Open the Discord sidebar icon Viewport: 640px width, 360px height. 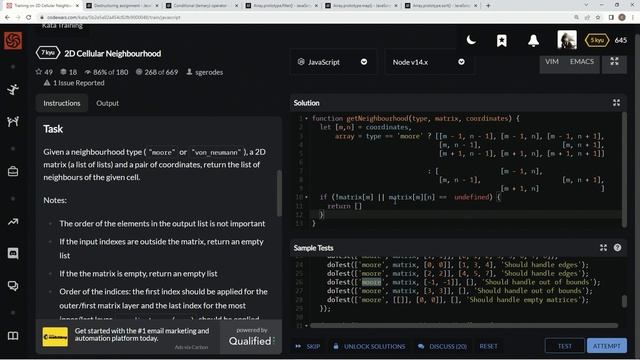(13, 253)
